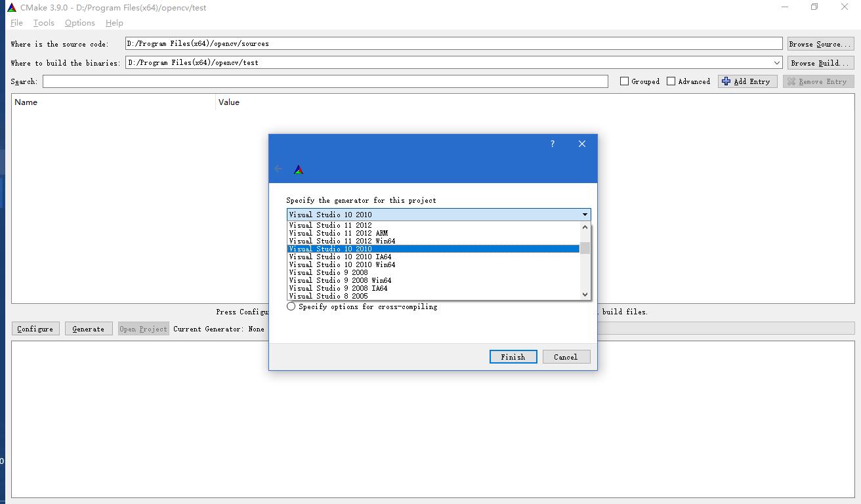This screenshot has height=504, width=861.
Task: Select highlighted Visual Studio 10 2010 list item
Action: [x=434, y=249]
